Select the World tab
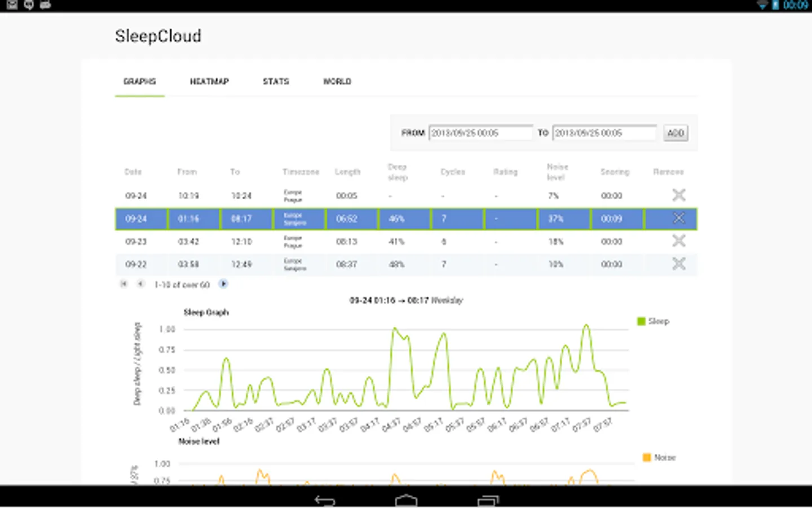This screenshot has width=812, height=508. (337, 81)
